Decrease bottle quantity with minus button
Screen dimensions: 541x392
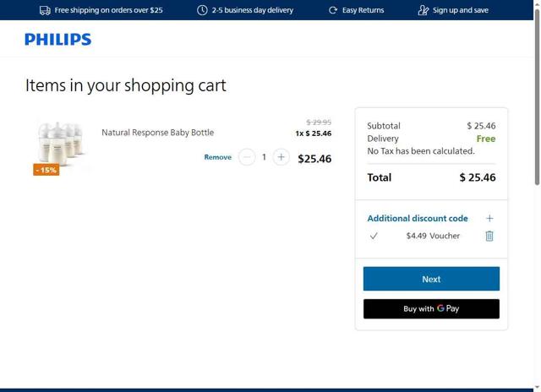246,157
